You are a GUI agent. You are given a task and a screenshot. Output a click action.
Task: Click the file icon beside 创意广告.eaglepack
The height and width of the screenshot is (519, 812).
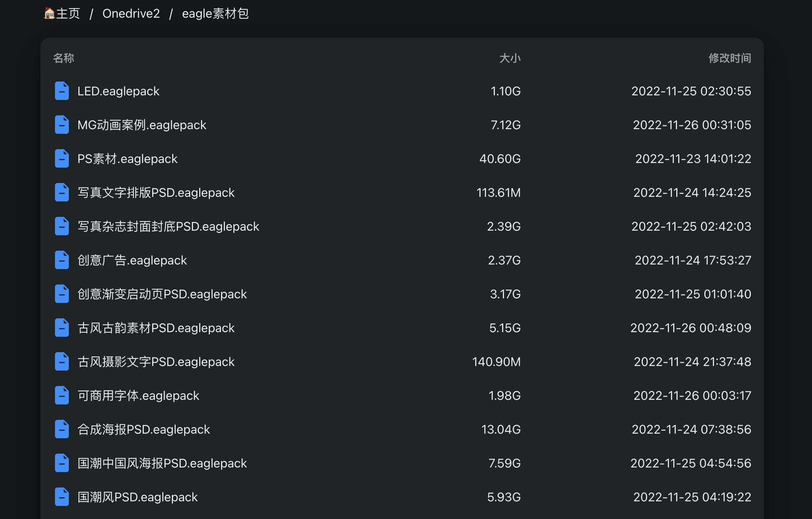point(62,260)
